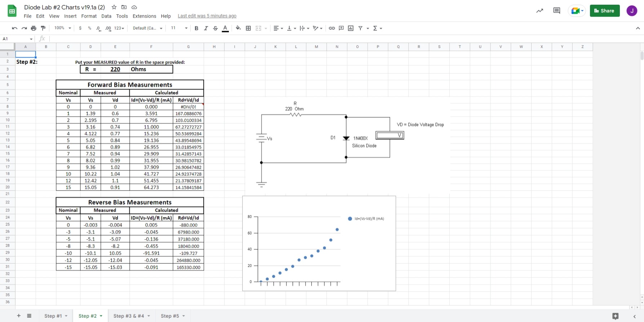The height and width of the screenshot is (322, 644).
Task: Open vertical align dropdown
Action: [x=292, y=28]
